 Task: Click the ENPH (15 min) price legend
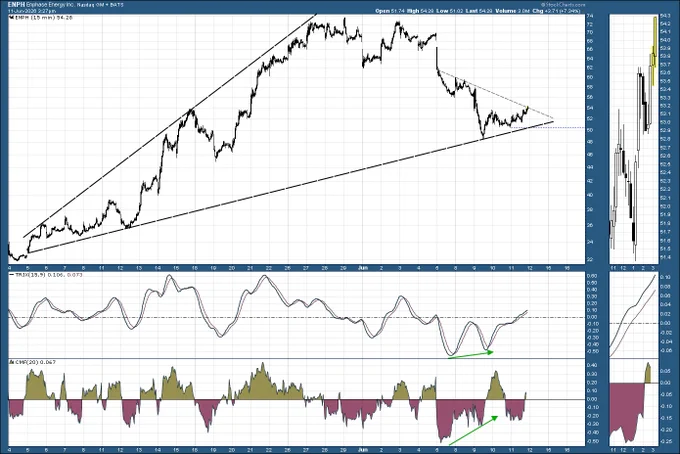pos(41,18)
